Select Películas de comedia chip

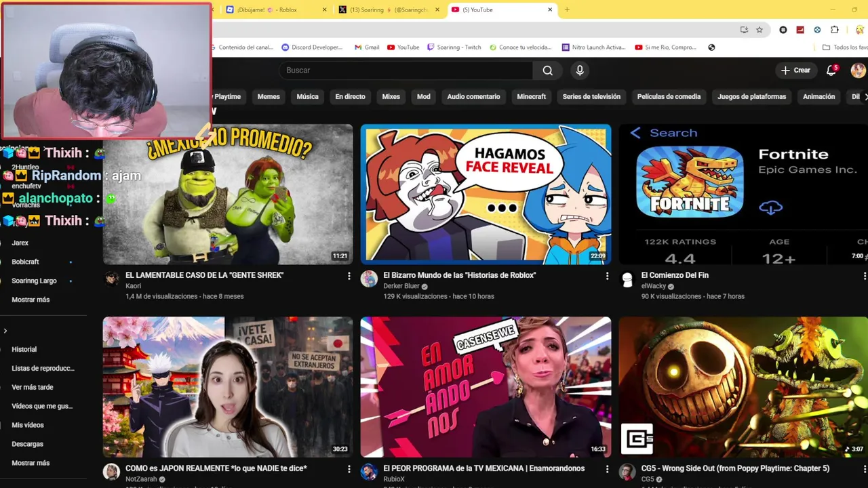pos(669,97)
